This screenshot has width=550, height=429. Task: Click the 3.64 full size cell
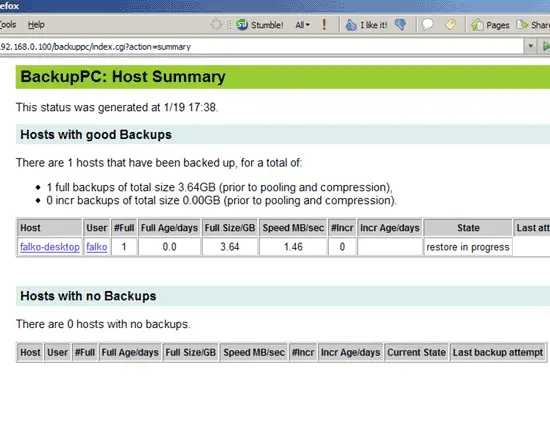pos(230,247)
